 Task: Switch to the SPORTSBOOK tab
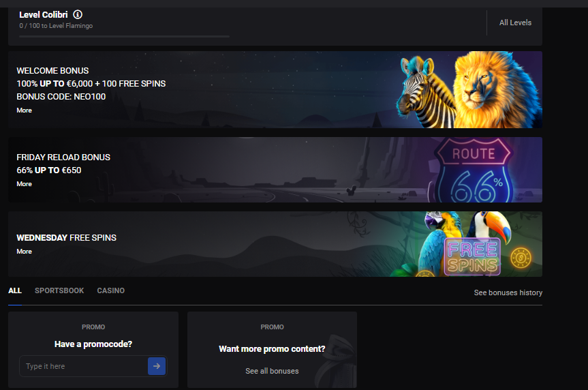click(59, 290)
